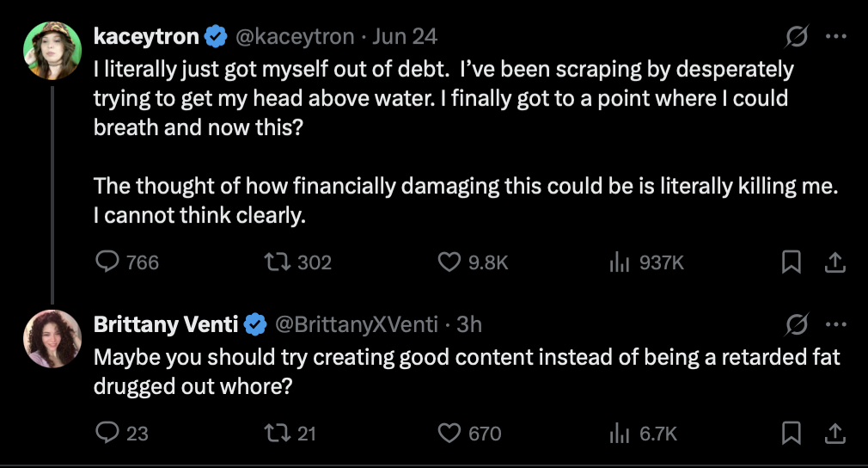
Task: Reply to Brittany Venti's tweet
Action: point(122,433)
